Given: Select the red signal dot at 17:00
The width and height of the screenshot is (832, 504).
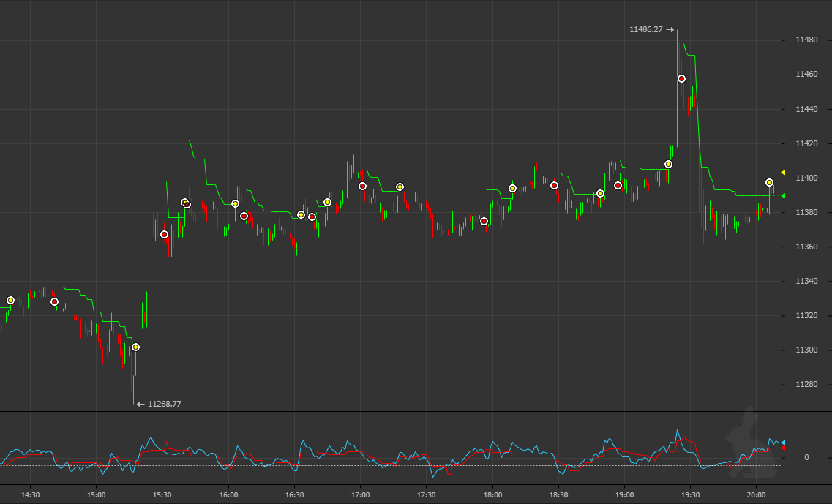Looking at the screenshot, I should [362, 187].
